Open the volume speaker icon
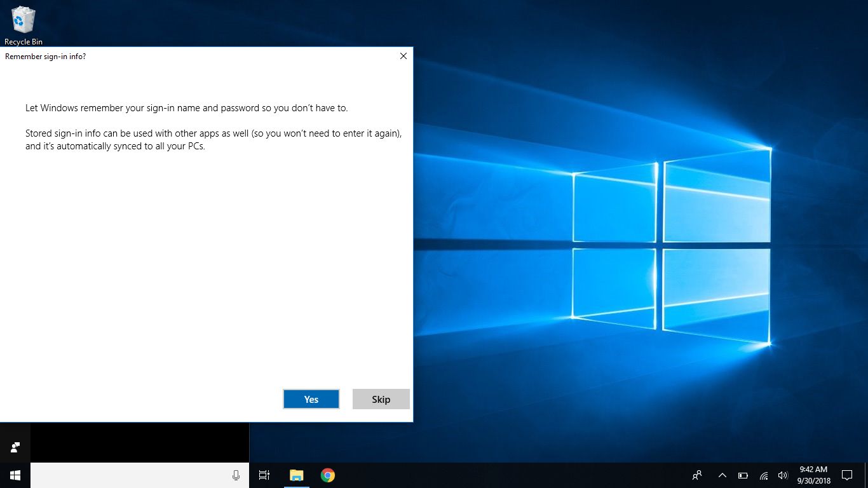The width and height of the screenshot is (868, 488). coord(783,475)
